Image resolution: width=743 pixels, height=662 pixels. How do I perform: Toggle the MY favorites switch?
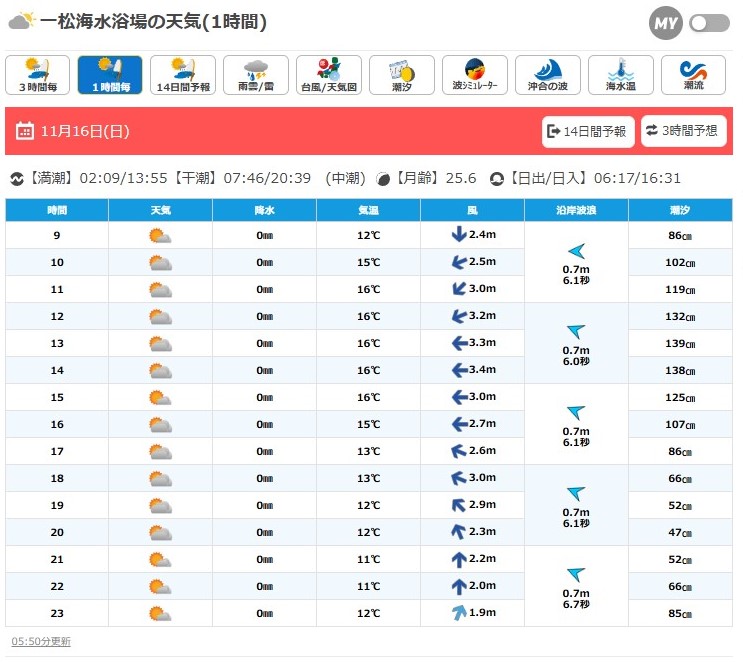click(x=709, y=23)
